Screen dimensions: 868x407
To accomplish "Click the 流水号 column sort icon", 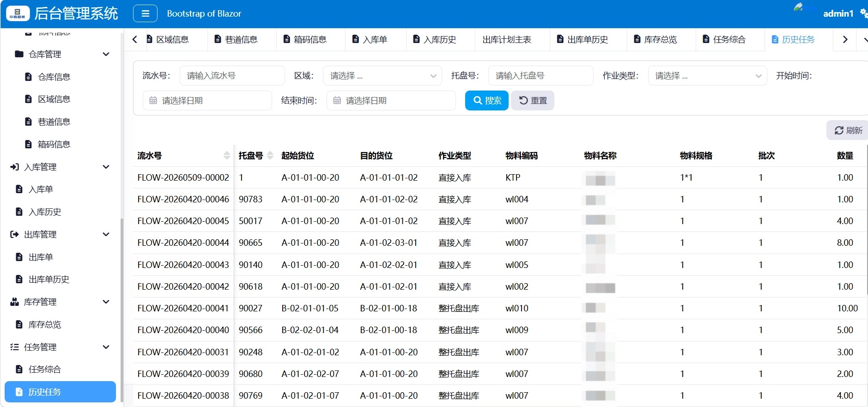I will [227, 155].
